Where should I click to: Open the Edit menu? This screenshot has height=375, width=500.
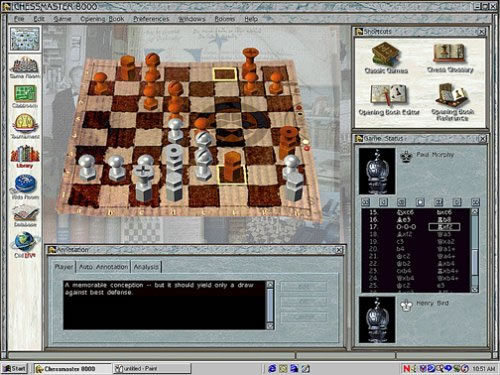[39, 19]
